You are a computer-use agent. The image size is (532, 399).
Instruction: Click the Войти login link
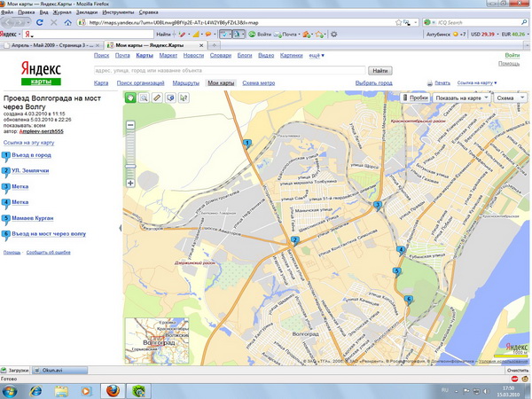click(x=512, y=55)
